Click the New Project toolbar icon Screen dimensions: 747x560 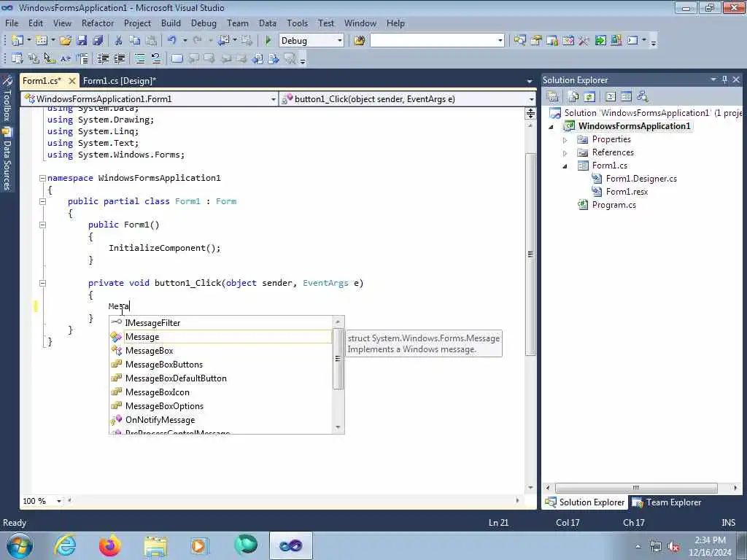18,41
